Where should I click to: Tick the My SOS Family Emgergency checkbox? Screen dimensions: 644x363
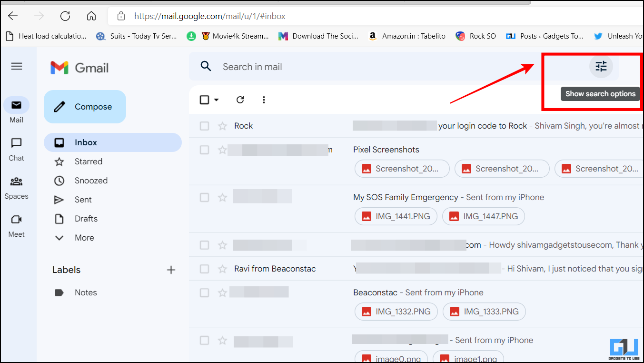[x=204, y=197]
